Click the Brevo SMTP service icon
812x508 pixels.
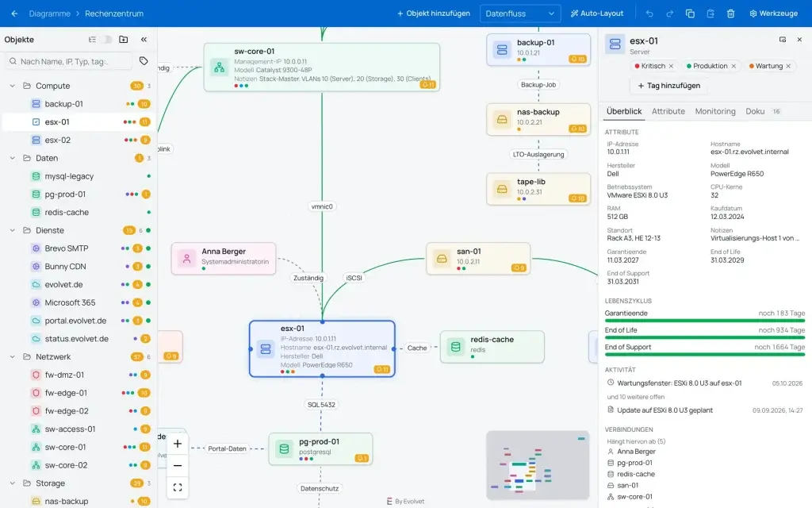(36, 248)
